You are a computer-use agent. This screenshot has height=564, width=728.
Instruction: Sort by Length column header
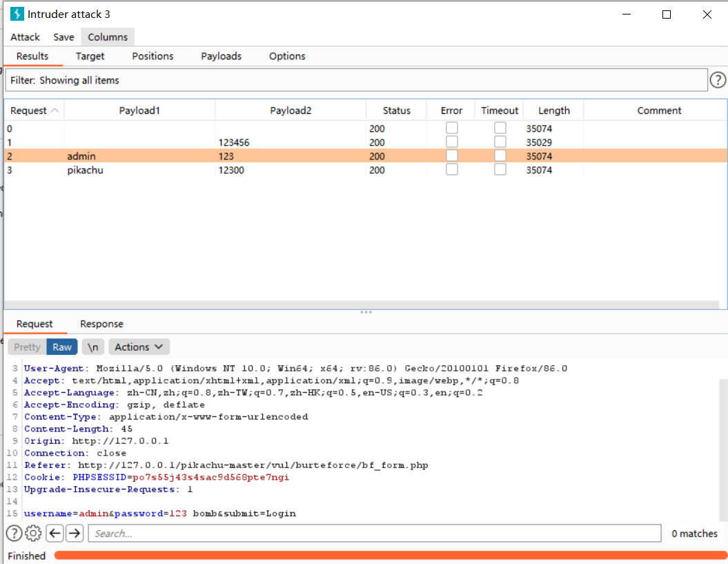click(x=554, y=110)
